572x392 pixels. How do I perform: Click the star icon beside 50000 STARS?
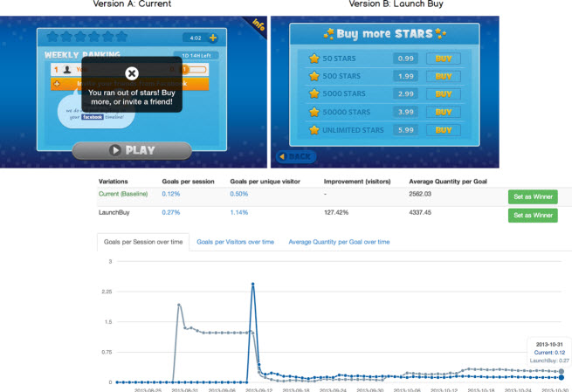pos(314,112)
